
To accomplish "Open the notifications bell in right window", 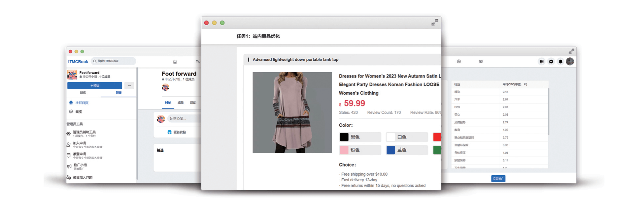I will click(x=560, y=61).
